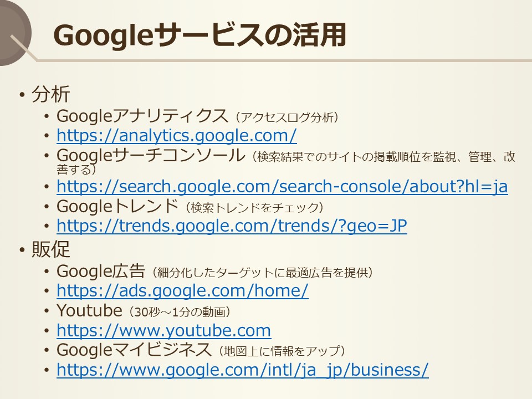Click the Youtube text line
Image resolution: width=532 pixels, height=399 pixels.
(144, 311)
